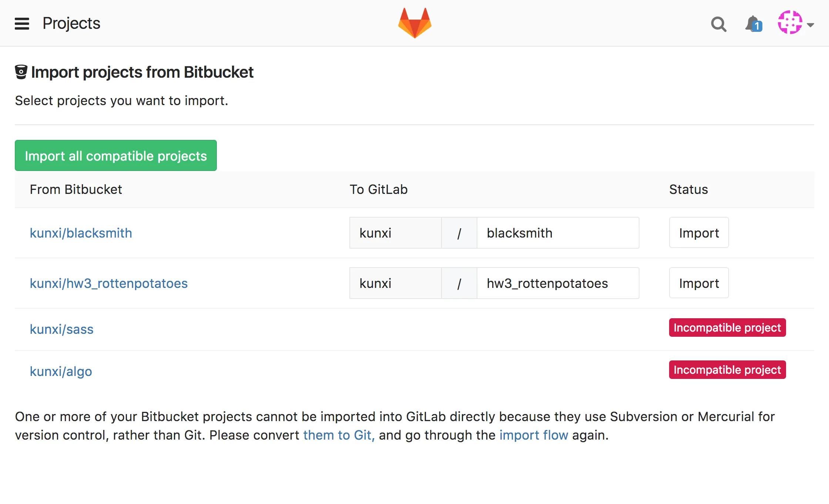Import the blacksmith project
Viewport: 829px width, 504px height.
pyautogui.click(x=699, y=233)
